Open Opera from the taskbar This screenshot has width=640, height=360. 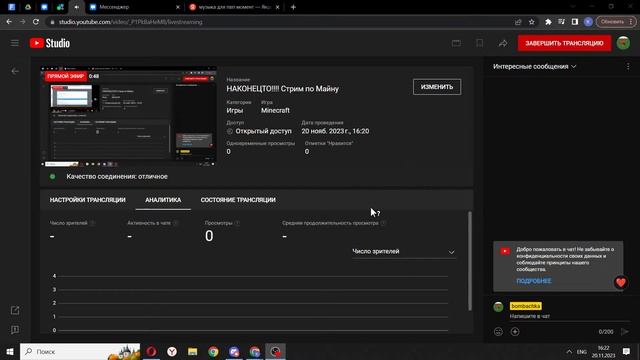tap(151, 351)
